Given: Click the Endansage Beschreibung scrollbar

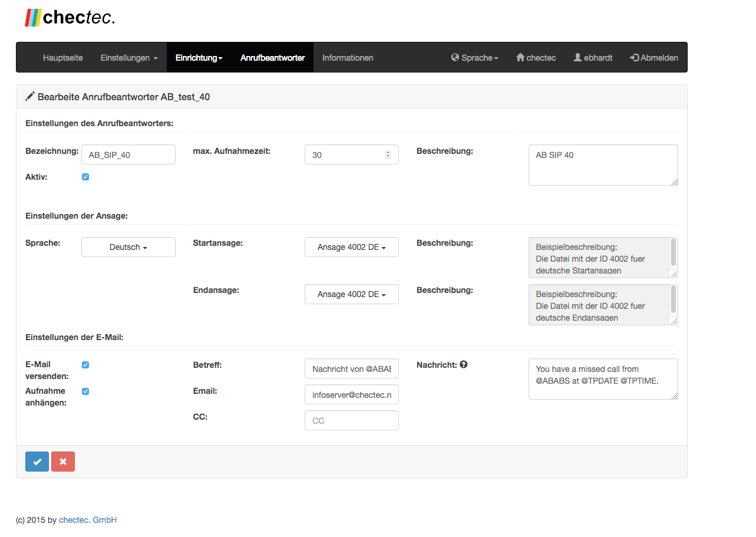Looking at the screenshot, I should [x=674, y=299].
